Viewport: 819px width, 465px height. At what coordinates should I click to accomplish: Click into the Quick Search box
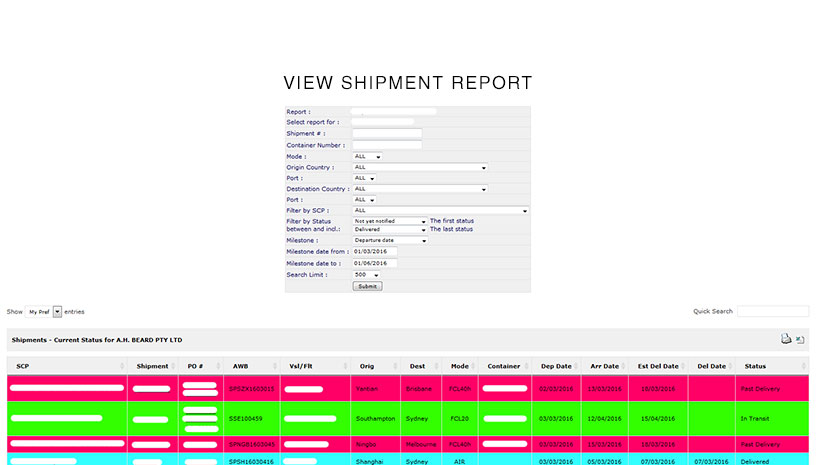(773, 312)
